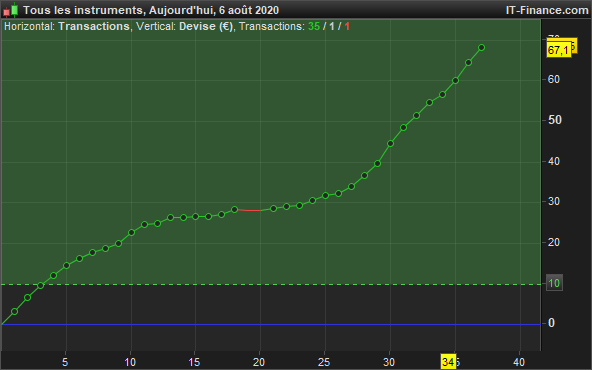The width and height of the screenshot is (592, 370).
Task: Click the first data point near 3 euros
Action: (14, 311)
